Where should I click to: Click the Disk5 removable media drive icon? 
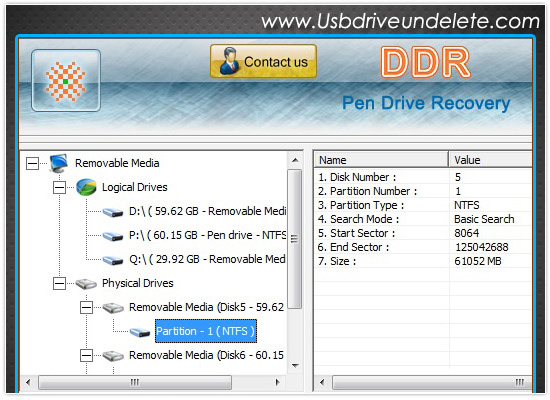[x=113, y=308]
